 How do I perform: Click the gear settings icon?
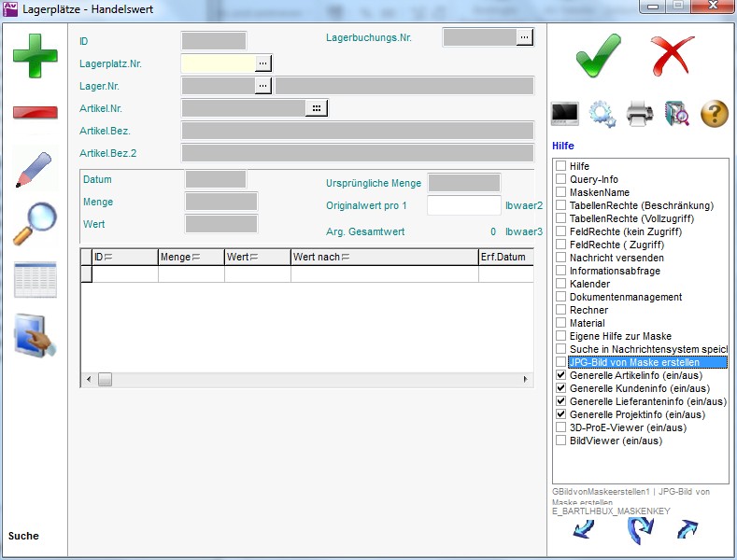[x=602, y=114]
